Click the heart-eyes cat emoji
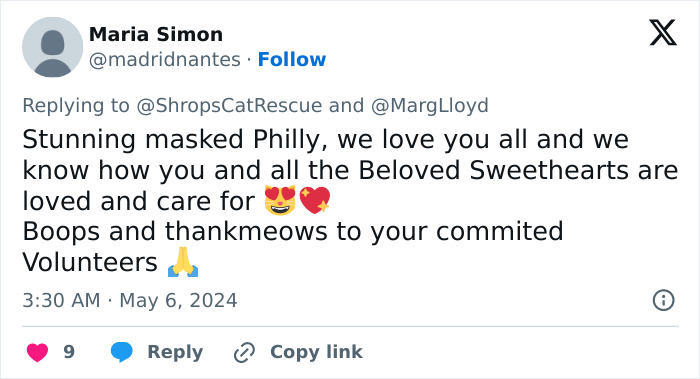This screenshot has height=379, width=700. pyautogui.click(x=280, y=200)
